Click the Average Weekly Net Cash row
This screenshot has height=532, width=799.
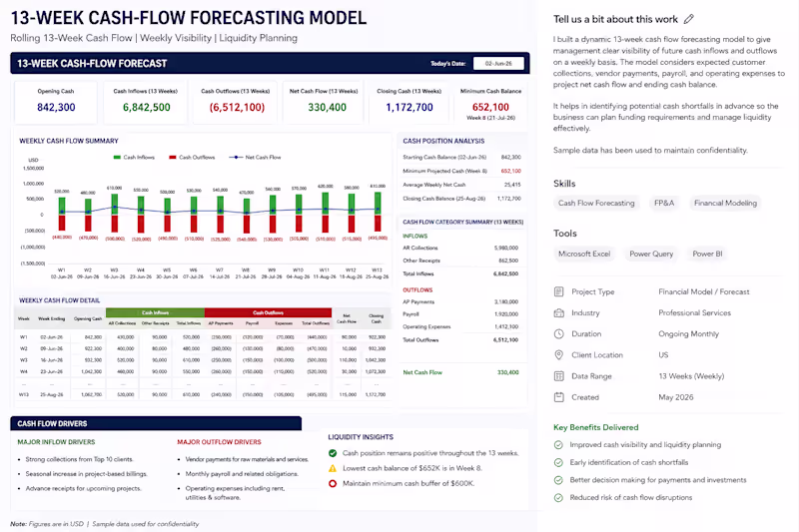coord(461,185)
